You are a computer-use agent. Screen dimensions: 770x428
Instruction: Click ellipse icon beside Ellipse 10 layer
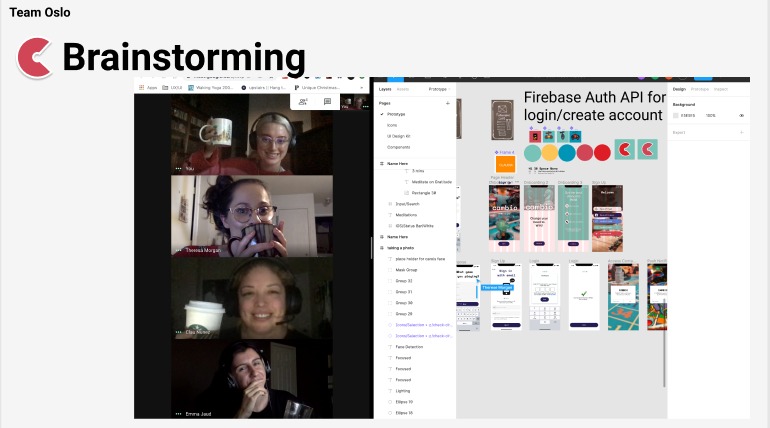[390, 402]
